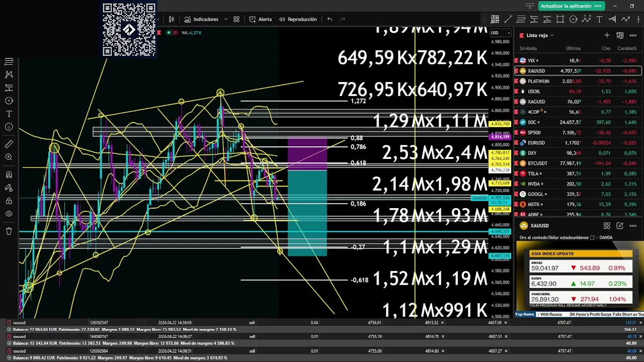Viewport: 644px width, 362px height.
Task: Select NVDA in the watchlist
Action: coord(578,184)
